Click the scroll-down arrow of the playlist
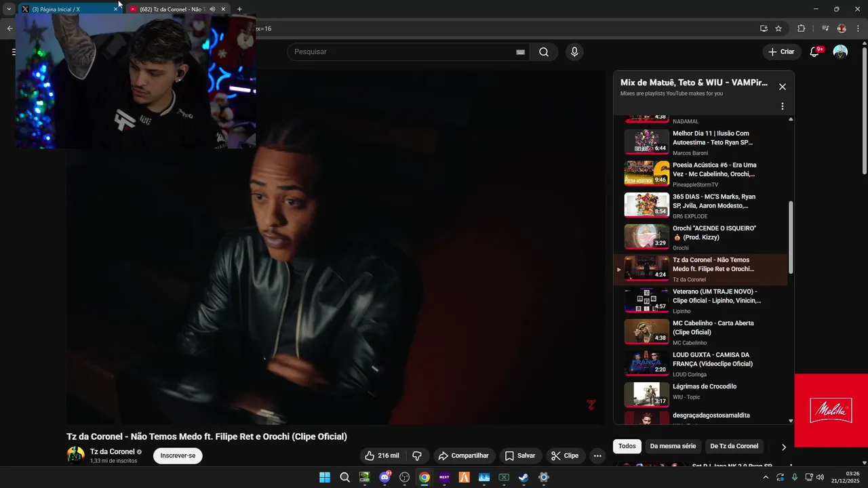The height and width of the screenshot is (488, 868). pyautogui.click(x=791, y=421)
